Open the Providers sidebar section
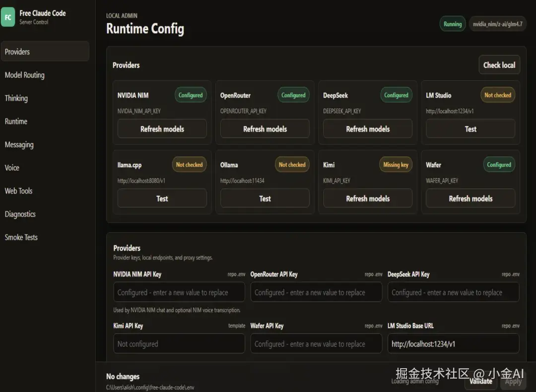 tap(45, 51)
